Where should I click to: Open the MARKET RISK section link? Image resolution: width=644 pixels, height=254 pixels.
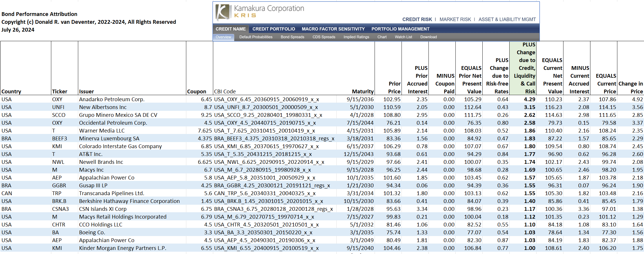[x=455, y=19]
